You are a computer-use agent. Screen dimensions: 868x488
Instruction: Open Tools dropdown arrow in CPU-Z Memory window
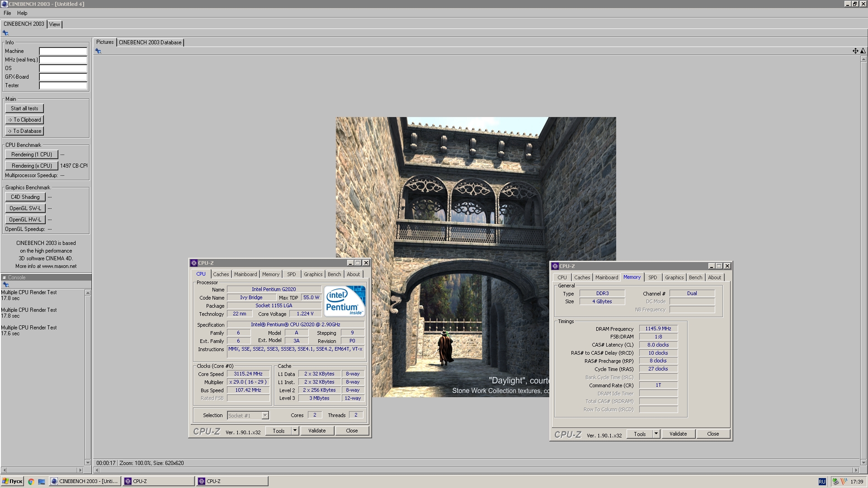[656, 434]
